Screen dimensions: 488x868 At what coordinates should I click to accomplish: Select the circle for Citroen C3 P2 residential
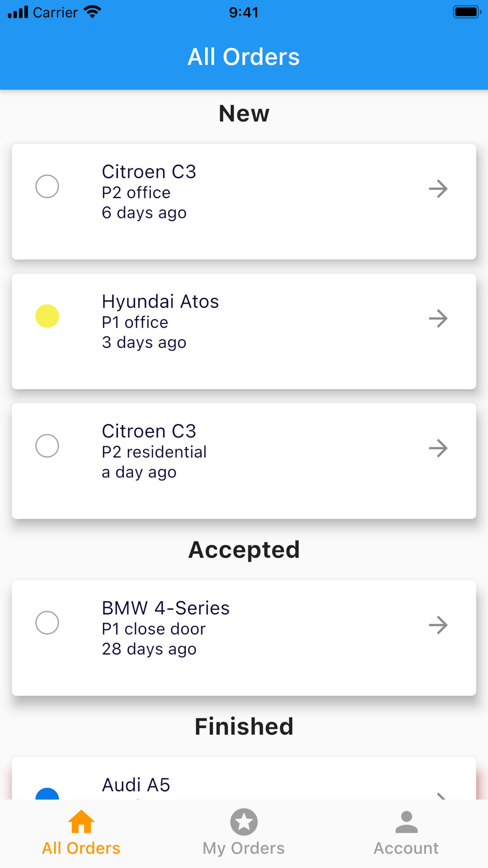tap(47, 446)
